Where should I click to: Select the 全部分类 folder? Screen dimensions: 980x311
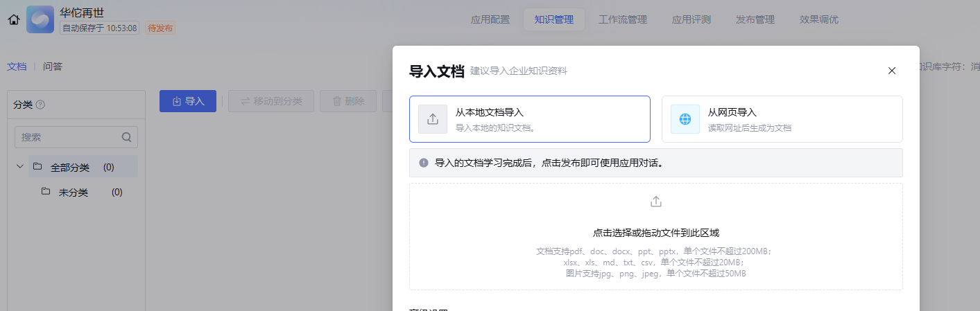tap(70, 168)
